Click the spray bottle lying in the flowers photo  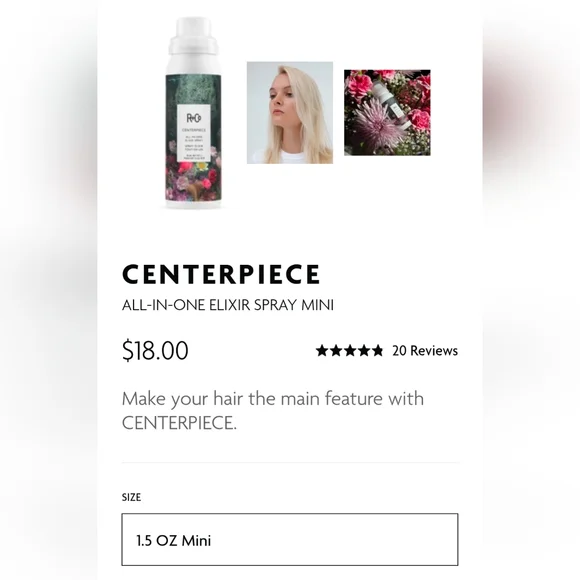(x=390, y=103)
